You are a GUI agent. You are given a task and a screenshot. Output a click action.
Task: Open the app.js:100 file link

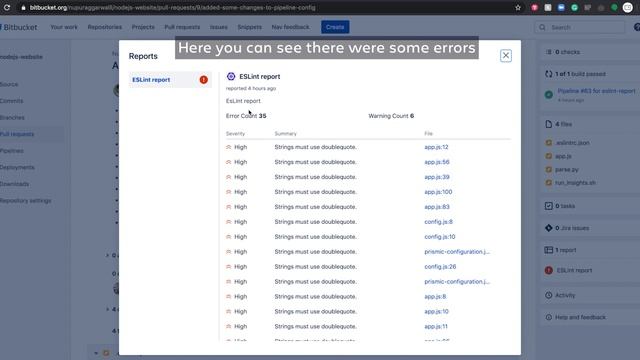[x=438, y=192]
